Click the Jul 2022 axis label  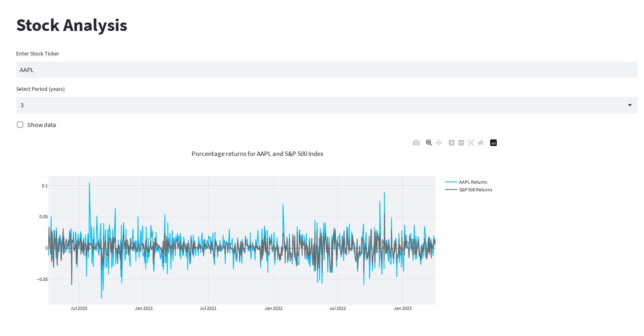[338, 308]
